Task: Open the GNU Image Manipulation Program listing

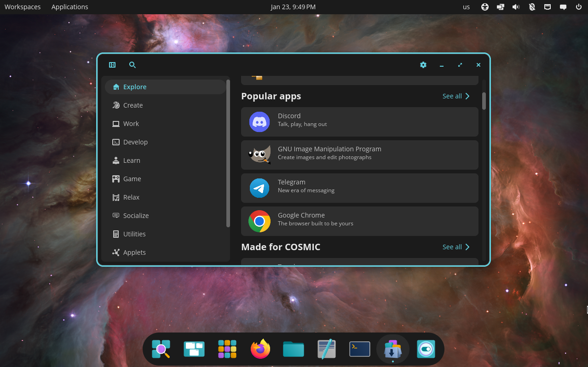Action: tap(360, 155)
